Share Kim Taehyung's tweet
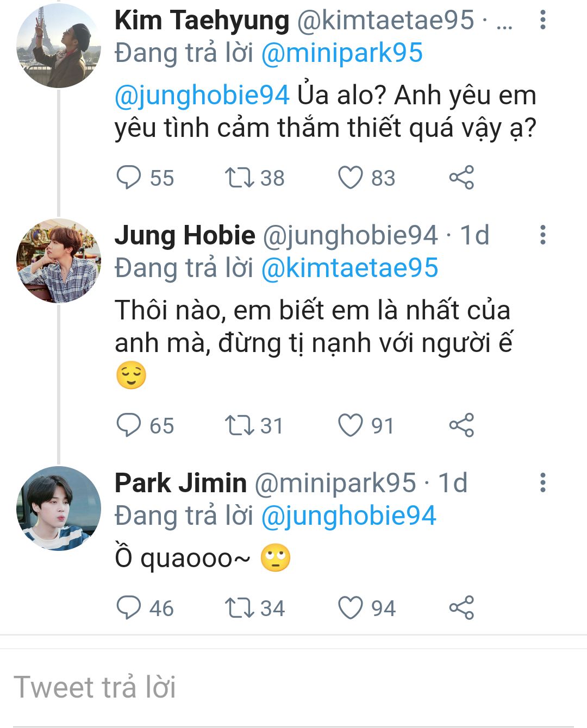587x728 pixels. coord(461,178)
